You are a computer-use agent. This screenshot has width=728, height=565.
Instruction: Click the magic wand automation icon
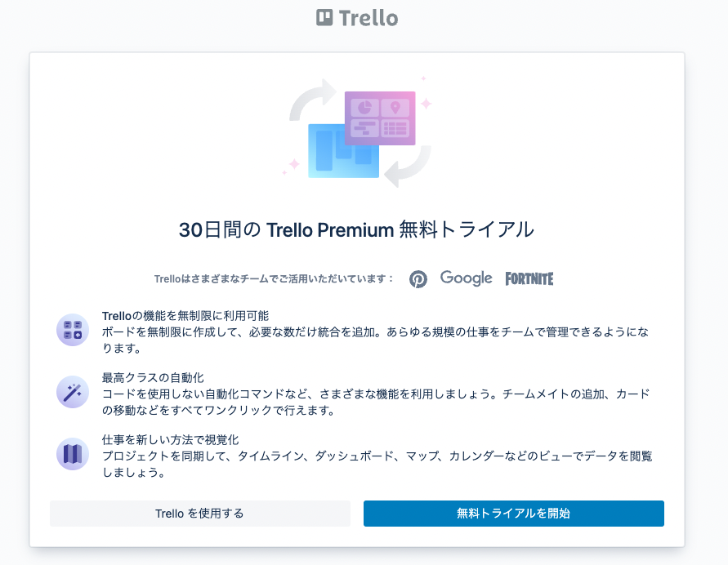tap(73, 392)
